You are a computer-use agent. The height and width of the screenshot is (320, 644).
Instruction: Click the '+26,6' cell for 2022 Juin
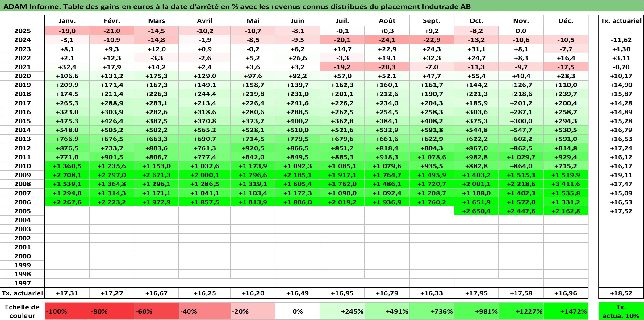point(298,58)
